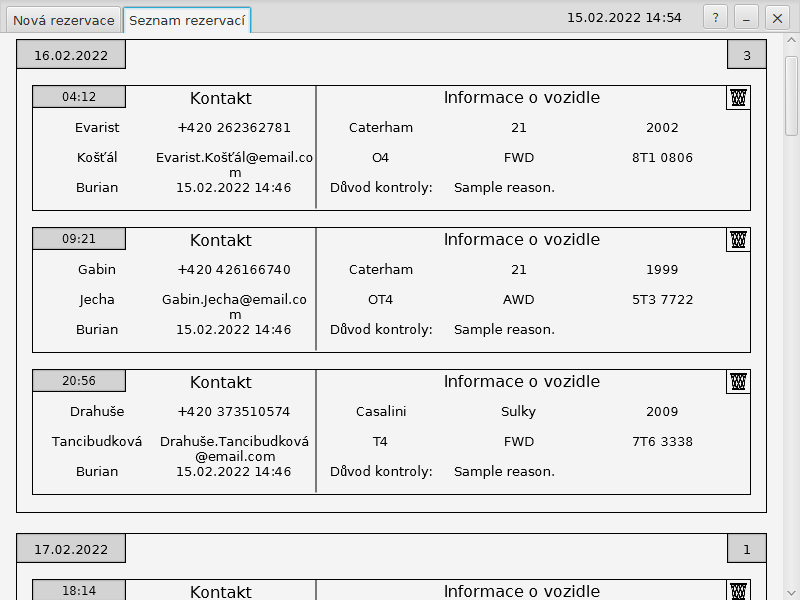Click the 18:14 time label
Image resolution: width=800 pixels, height=600 pixels.
tap(79, 591)
